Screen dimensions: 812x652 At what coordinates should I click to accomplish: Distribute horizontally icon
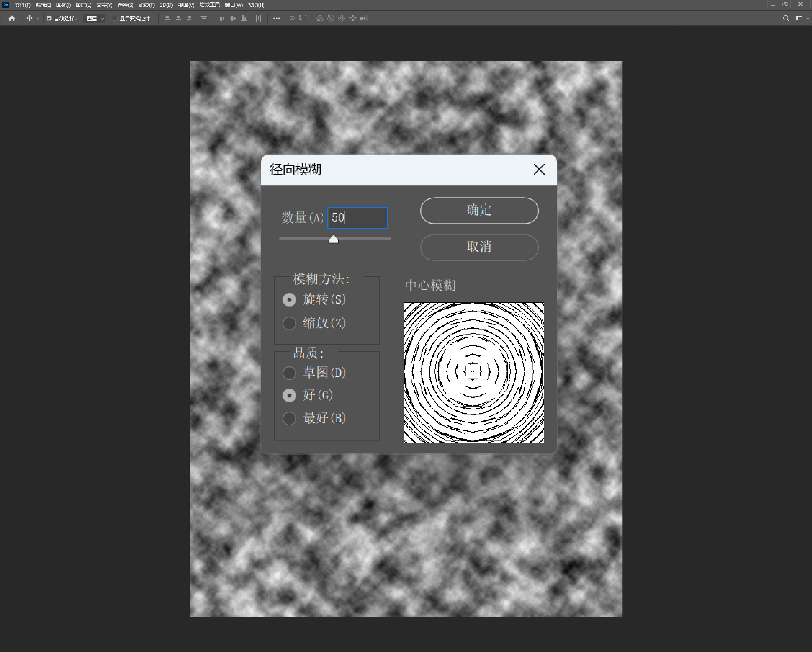(258, 18)
